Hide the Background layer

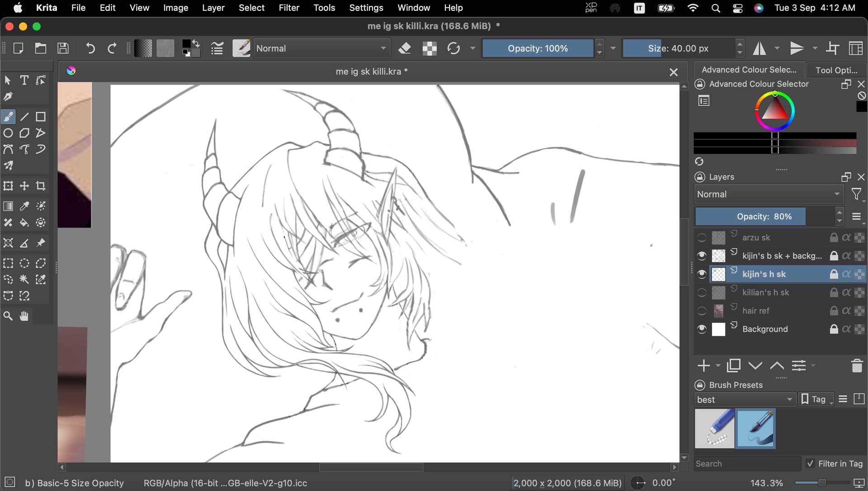coord(702,329)
